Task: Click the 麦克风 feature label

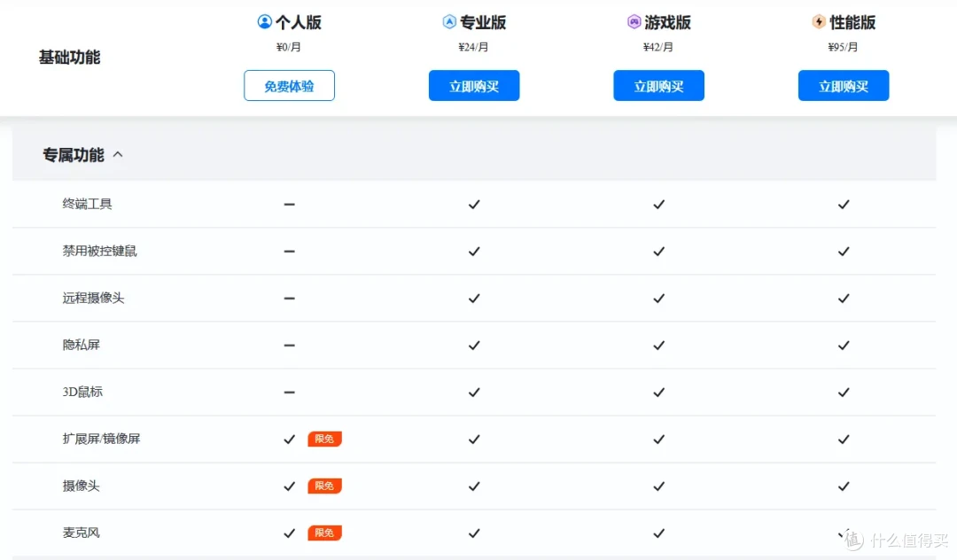Action: tap(82, 533)
